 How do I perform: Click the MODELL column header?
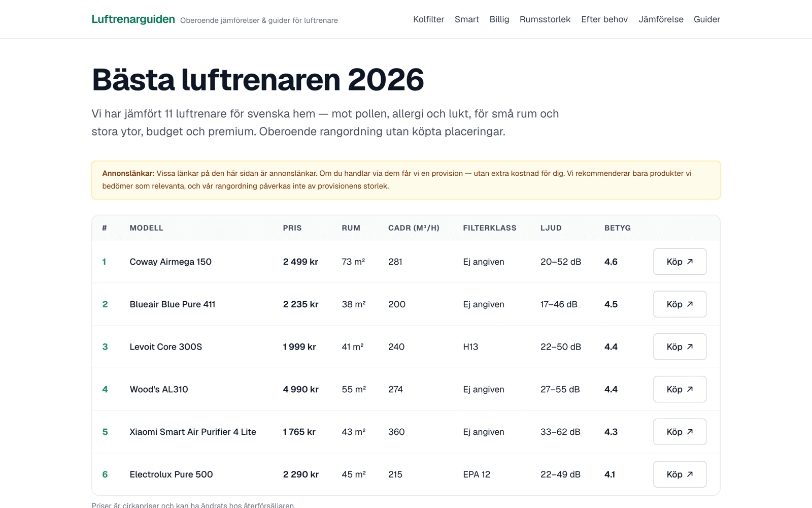pos(146,228)
